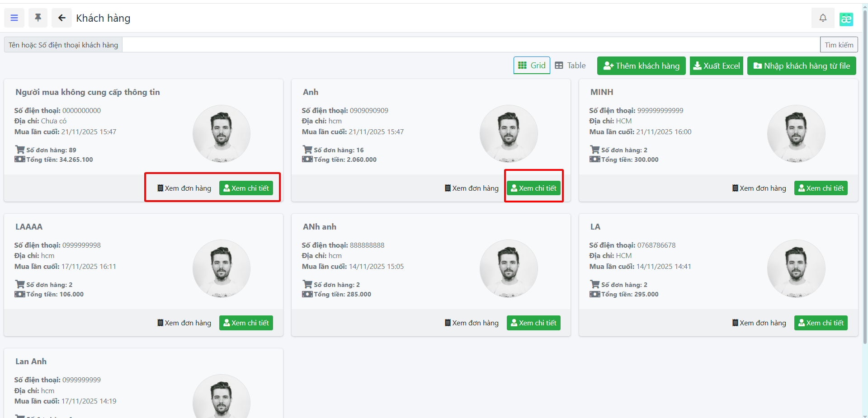This screenshot has width=868, height=418.
Task: Click Nhập khách hàng từ file
Action: point(802,66)
